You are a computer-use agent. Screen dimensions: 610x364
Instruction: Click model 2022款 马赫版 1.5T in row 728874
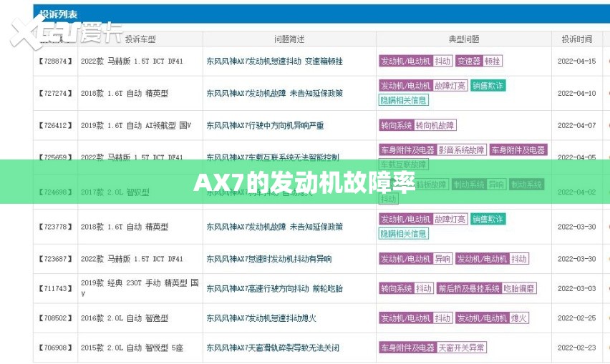point(132,62)
